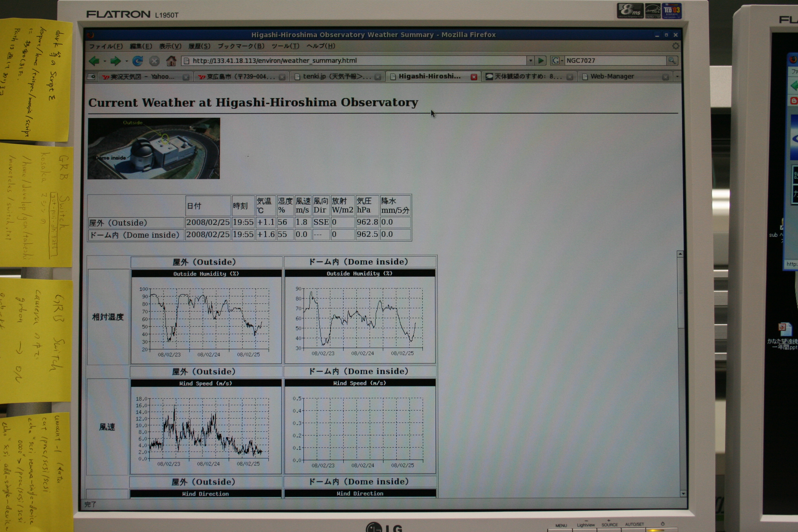Screen dimensions: 798x532
Task: Click the grey Stop loading icon
Action: [154, 61]
